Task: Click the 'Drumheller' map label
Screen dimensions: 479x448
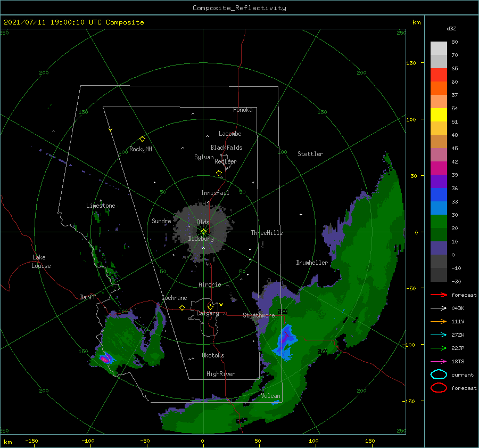Action: (x=312, y=263)
